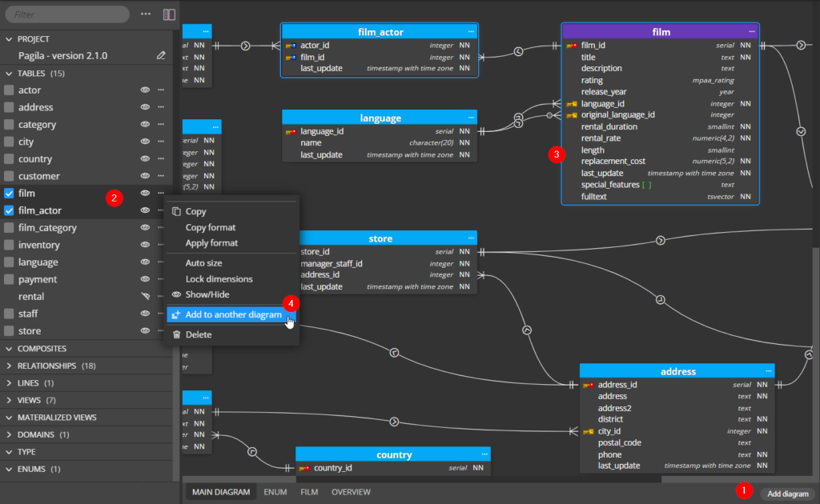This screenshot has height=504, width=820.
Task: Edit the Pagila project name pencil icon
Action: click(x=161, y=55)
